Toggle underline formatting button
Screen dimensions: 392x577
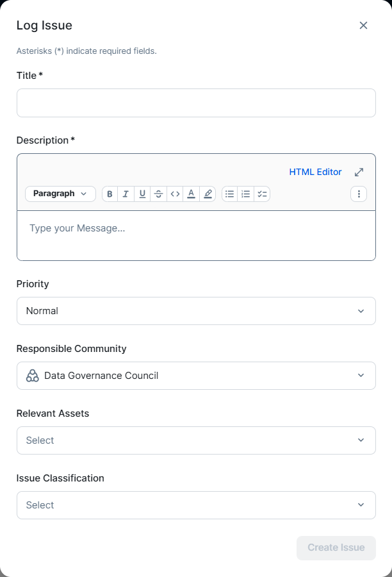click(x=142, y=194)
